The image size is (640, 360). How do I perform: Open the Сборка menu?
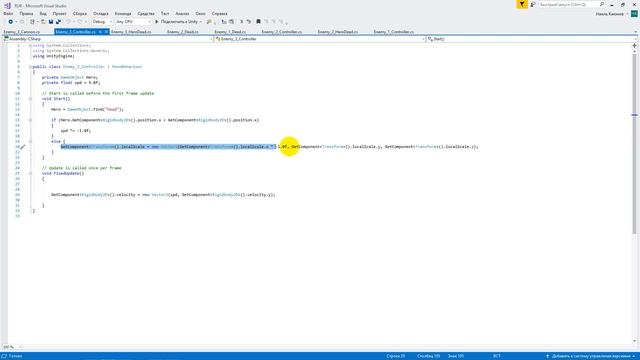(x=80, y=13)
